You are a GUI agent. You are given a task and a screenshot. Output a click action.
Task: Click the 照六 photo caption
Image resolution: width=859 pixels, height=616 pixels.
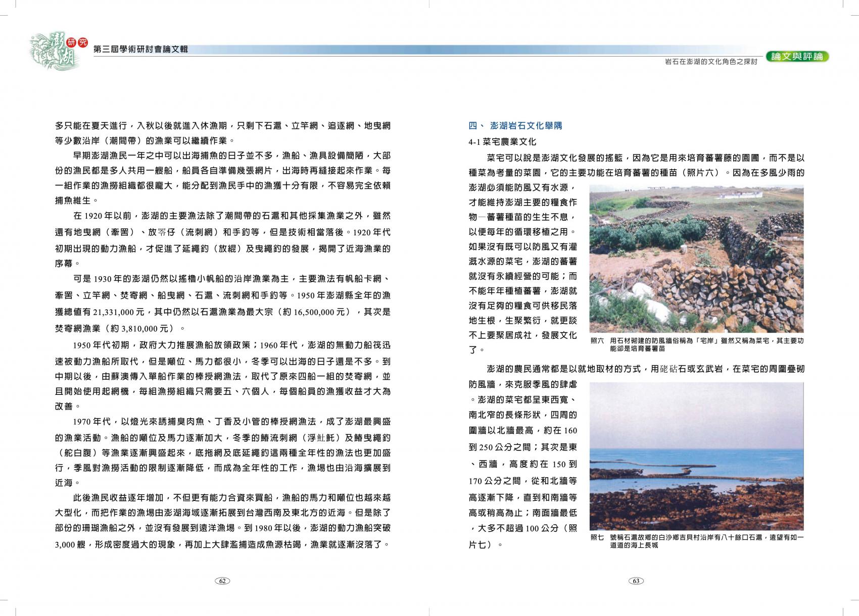[x=696, y=344]
